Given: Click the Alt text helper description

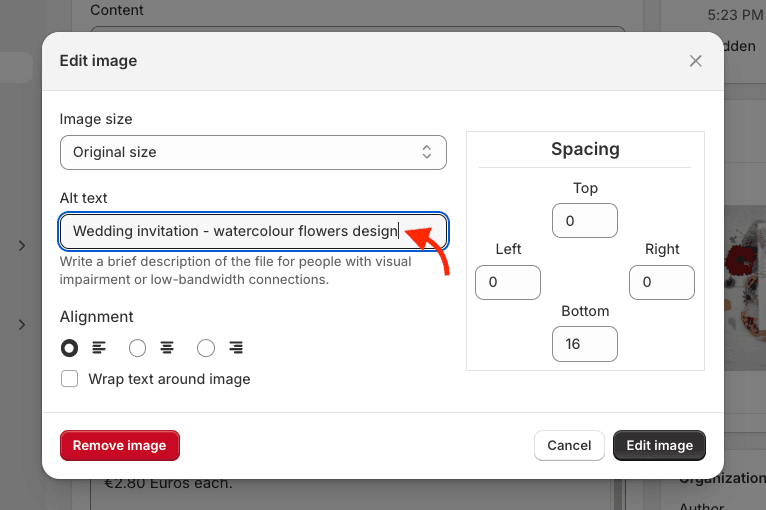Looking at the screenshot, I should pyautogui.click(x=235, y=270).
